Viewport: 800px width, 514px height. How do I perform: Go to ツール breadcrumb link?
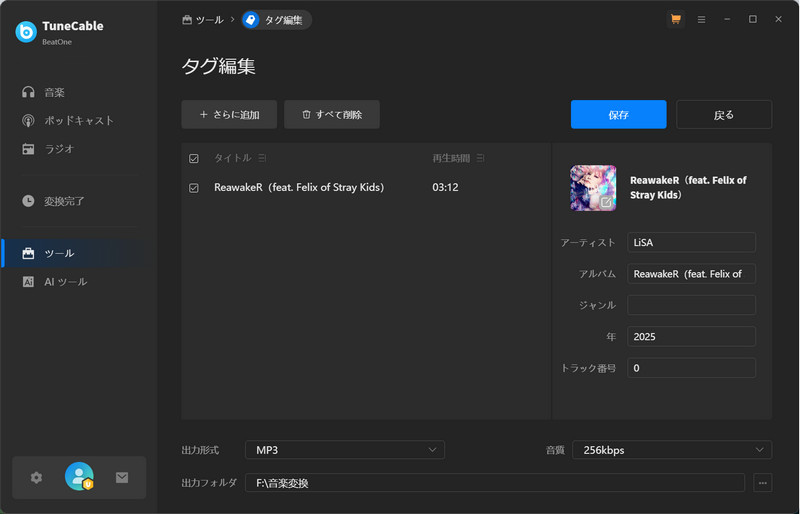(203, 20)
